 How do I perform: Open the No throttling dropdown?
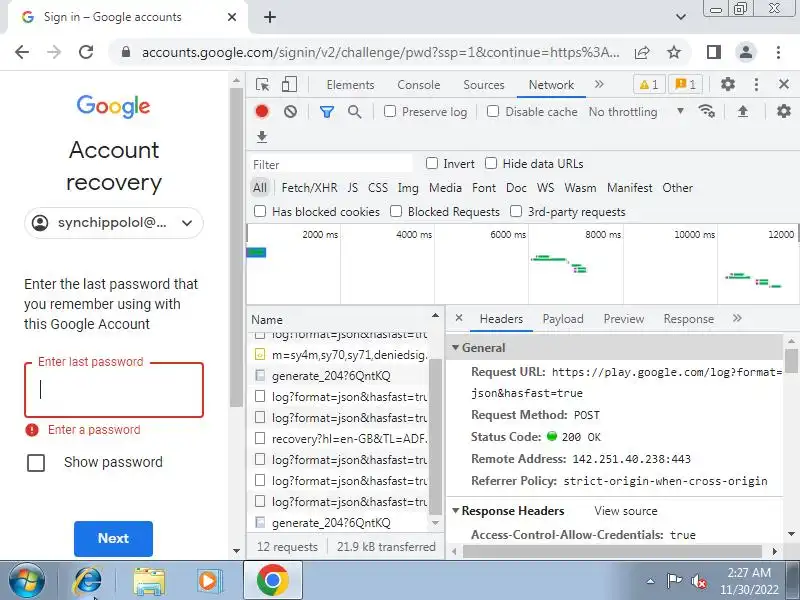636,111
